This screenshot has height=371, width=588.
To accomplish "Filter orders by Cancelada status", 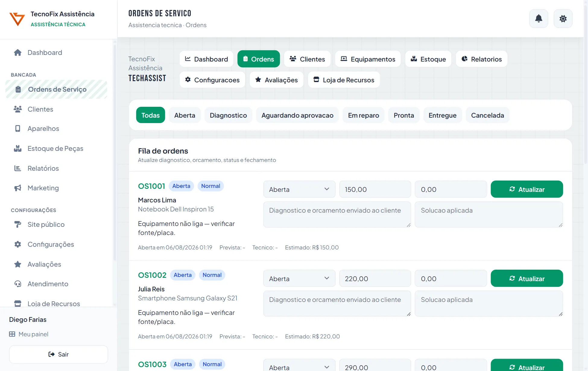I will pyautogui.click(x=487, y=115).
